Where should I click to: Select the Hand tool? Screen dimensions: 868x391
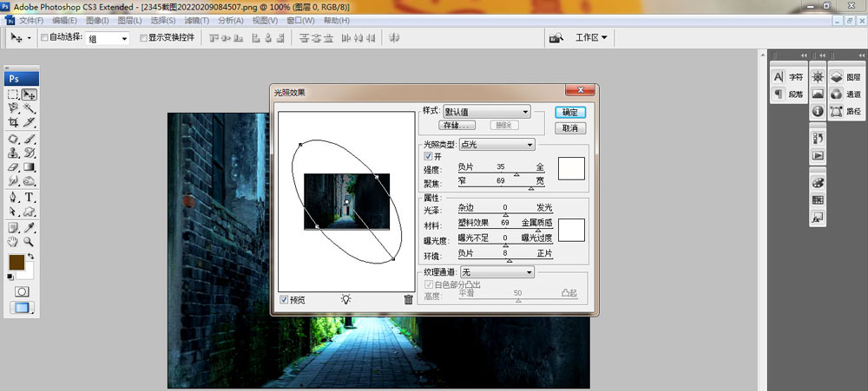[14, 242]
